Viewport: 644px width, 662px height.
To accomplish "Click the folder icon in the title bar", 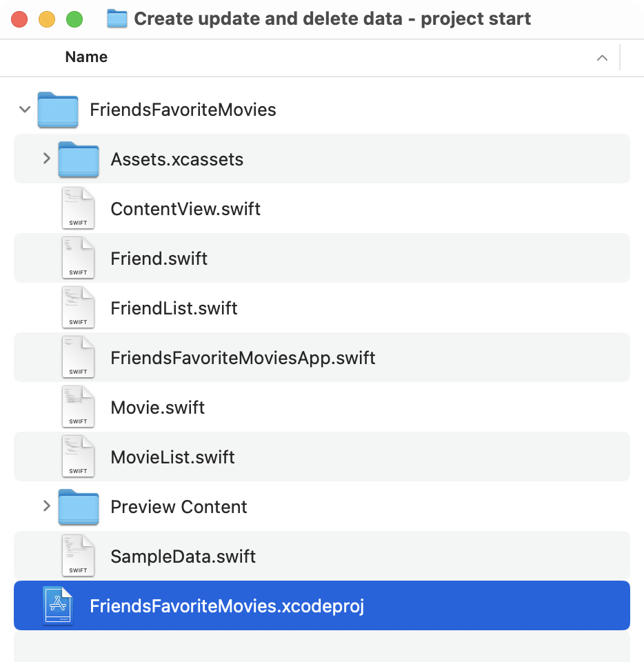I will tap(116, 19).
